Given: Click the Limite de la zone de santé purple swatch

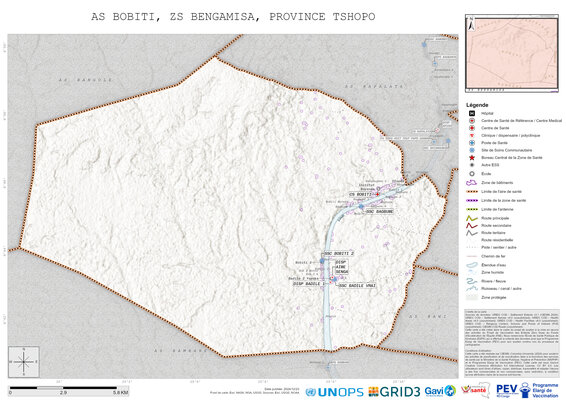Looking at the screenshot, I should [x=471, y=200].
